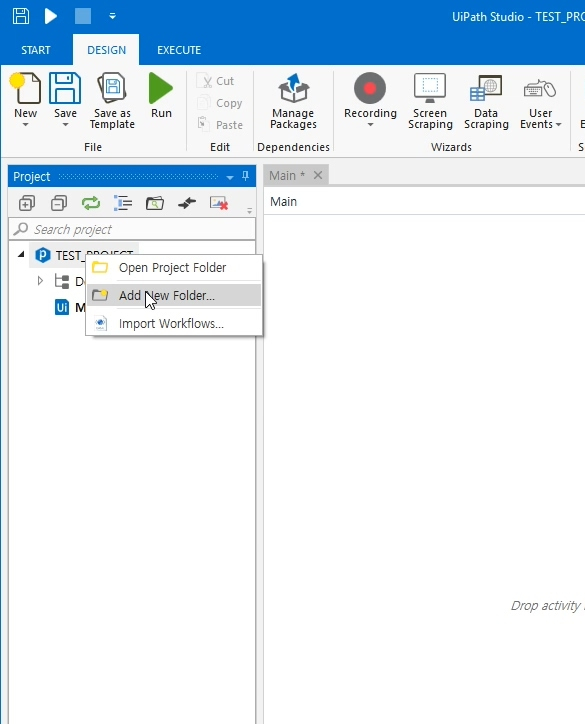This screenshot has width=585, height=724.
Task: Open Manage Packages
Action: (x=293, y=101)
